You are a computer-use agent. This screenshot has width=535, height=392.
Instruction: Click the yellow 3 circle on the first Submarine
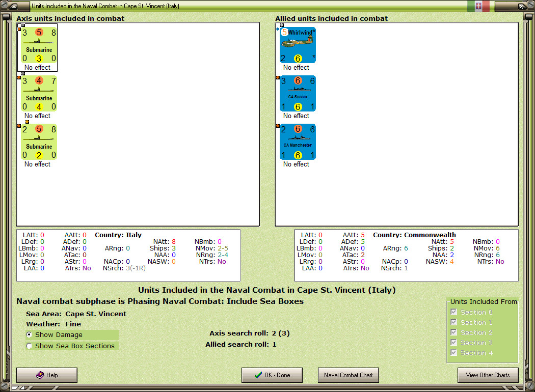pyautogui.click(x=39, y=58)
